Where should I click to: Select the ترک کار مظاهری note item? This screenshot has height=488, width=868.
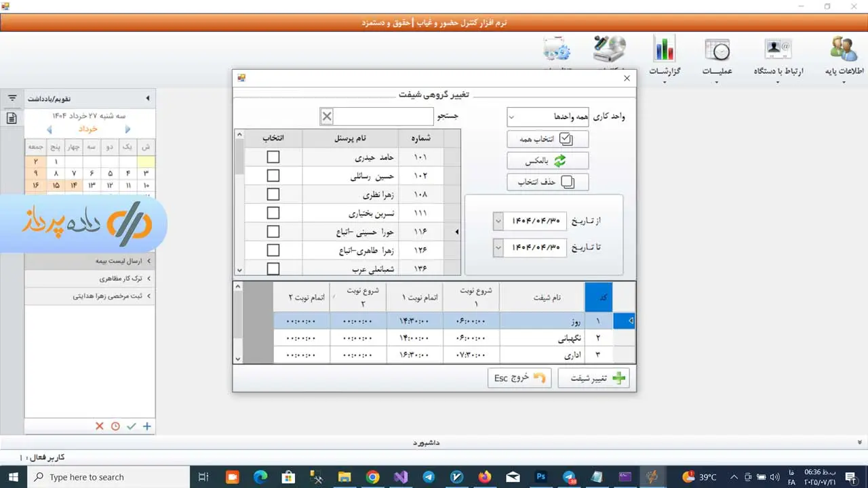pyautogui.click(x=90, y=278)
